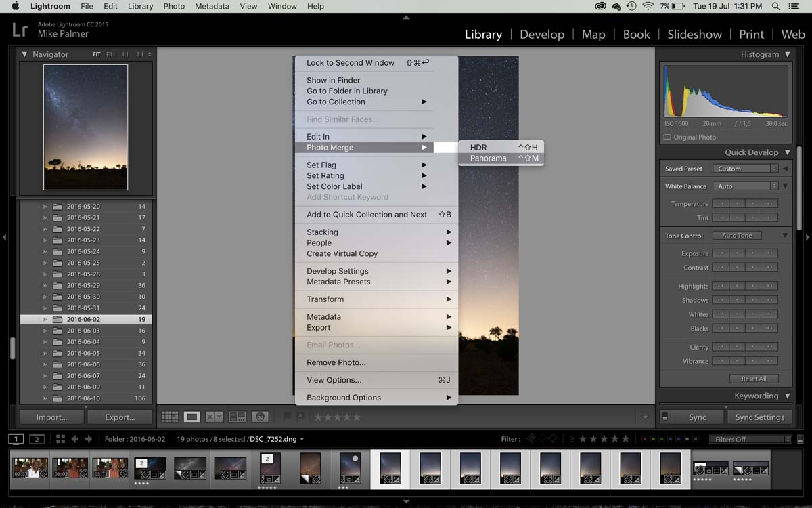Go back with the left arrow
Viewport: 812px width, 508px height.
[75, 439]
